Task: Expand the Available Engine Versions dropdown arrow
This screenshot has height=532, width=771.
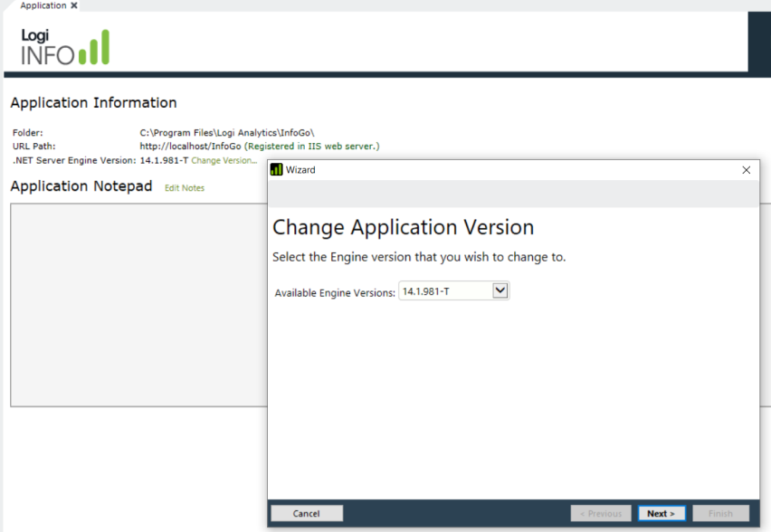Action: click(x=500, y=290)
